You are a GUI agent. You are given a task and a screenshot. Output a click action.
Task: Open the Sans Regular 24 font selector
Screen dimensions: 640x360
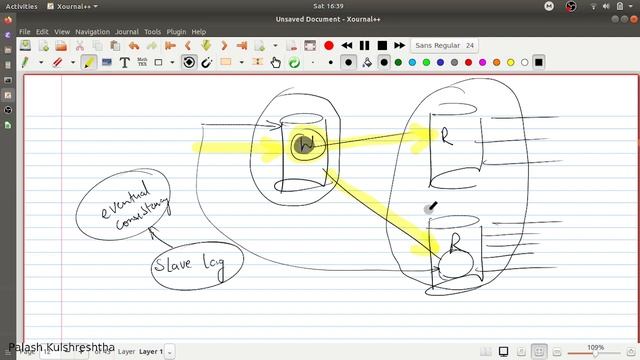(x=444, y=45)
